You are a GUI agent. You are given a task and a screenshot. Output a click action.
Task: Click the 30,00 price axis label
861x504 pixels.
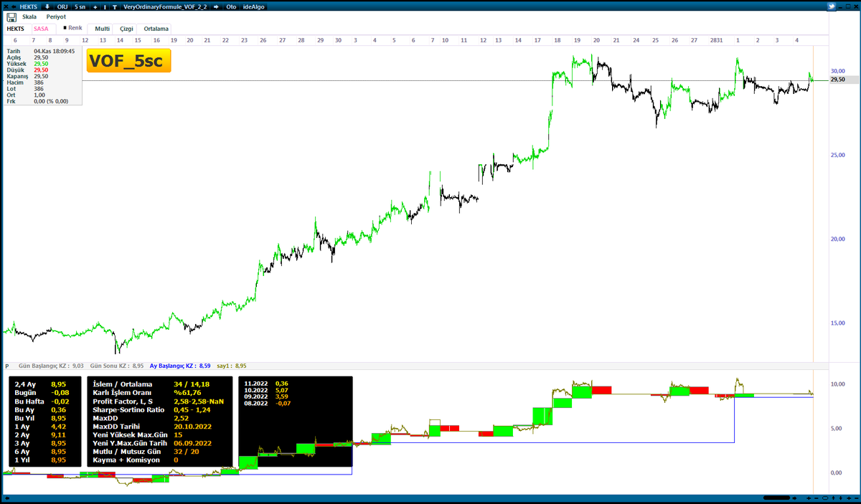coord(837,71)
